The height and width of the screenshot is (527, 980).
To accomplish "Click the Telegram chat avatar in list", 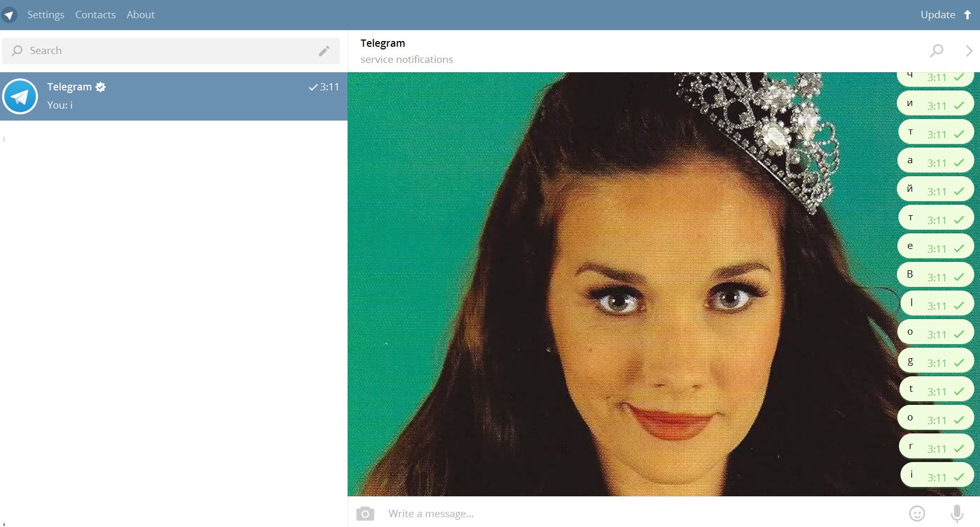I will (20, 96).
